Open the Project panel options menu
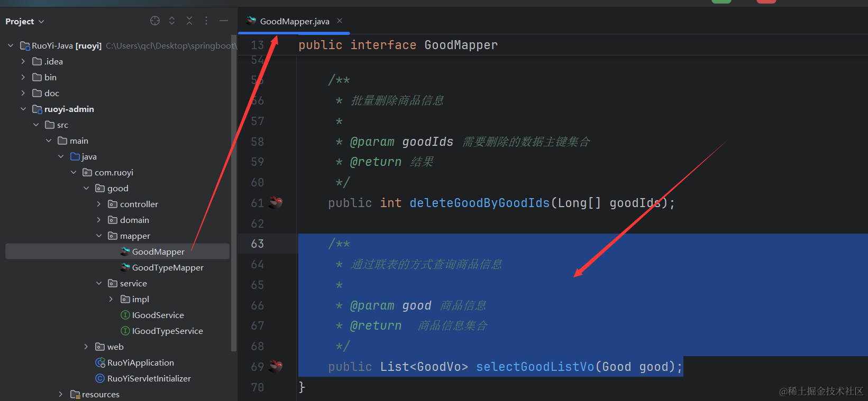This screenshot has width=868, height=401. [206, 21]
